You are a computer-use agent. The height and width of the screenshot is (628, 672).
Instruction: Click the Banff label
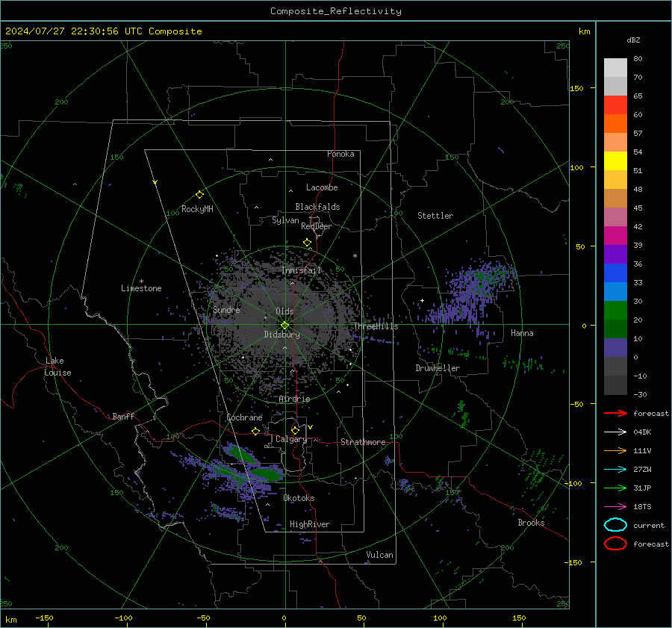[x=123, y=416]
